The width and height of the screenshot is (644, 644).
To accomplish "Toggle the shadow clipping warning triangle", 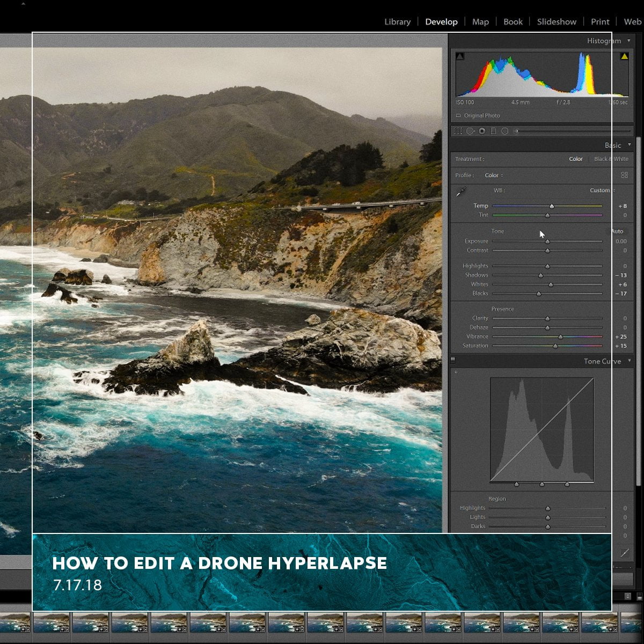I will coord(459,55).
